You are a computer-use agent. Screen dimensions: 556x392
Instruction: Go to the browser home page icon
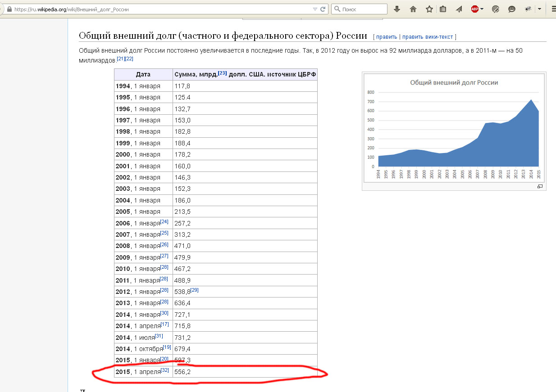[x=413, y=9]
